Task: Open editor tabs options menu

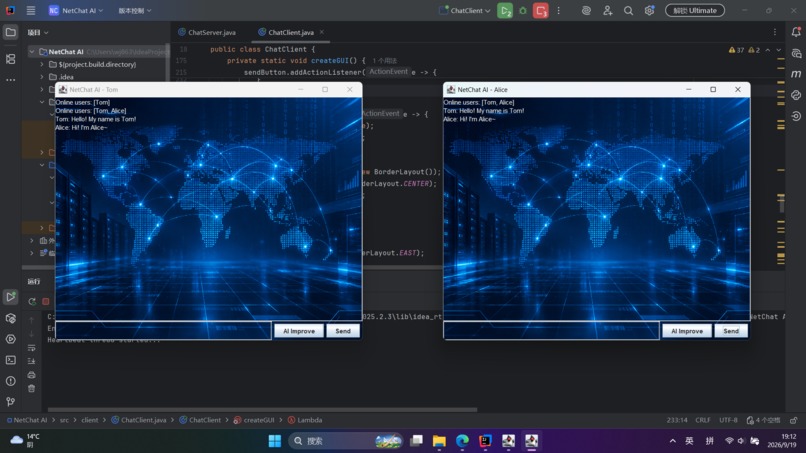Action: (x=775, y=32)
